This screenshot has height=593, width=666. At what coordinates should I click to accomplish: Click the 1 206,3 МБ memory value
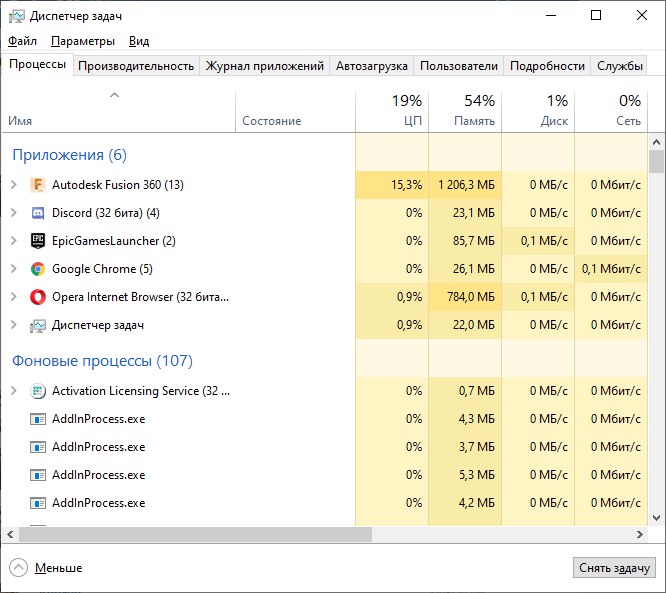[x=466, y=185]
